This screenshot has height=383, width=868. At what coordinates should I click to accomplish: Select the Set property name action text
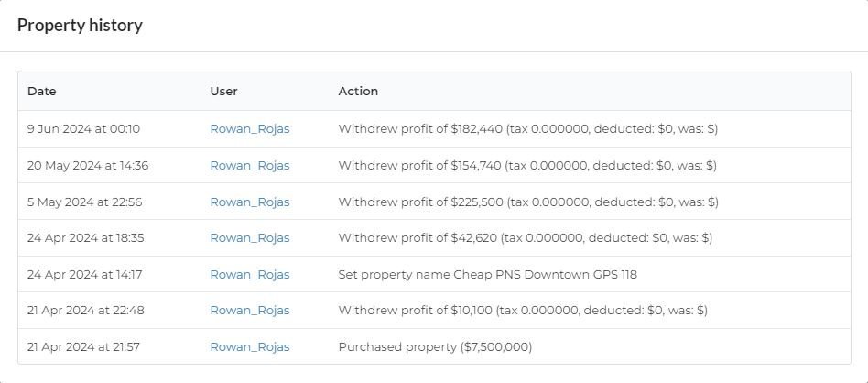(488, 274)
